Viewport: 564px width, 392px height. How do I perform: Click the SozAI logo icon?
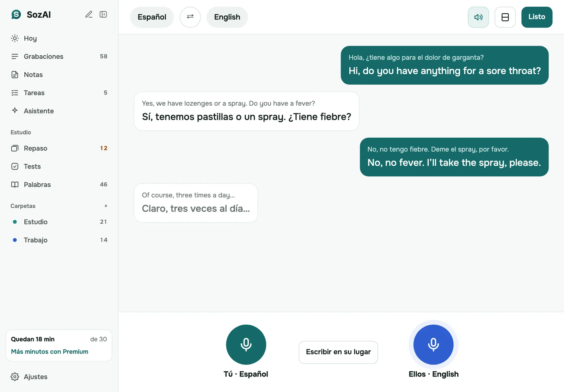pos(16,14)
